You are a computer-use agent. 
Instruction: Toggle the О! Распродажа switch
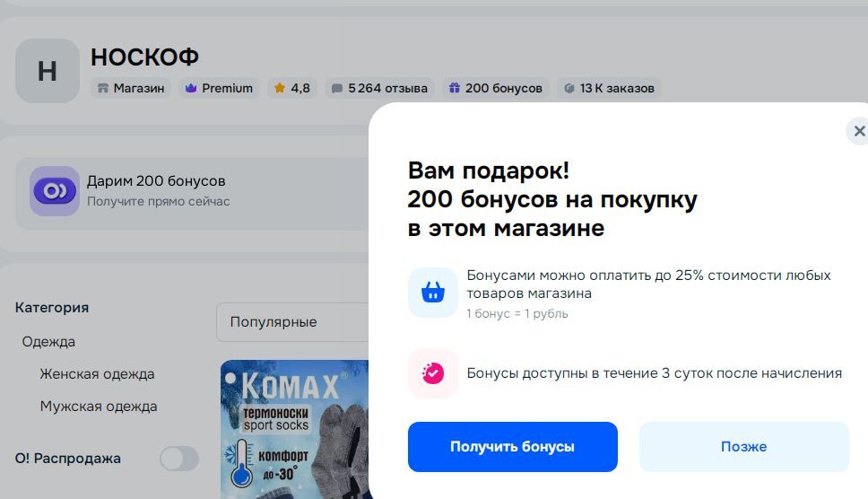coord(178,459)
